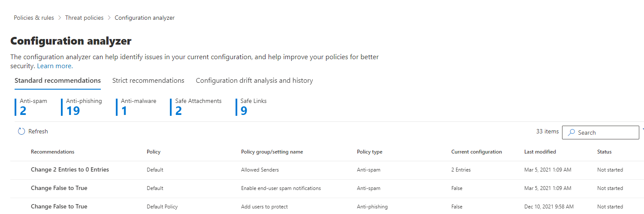The image size is (644, 214).
Task: Filter by Safe Attachments count card
Action: point(198,107)
